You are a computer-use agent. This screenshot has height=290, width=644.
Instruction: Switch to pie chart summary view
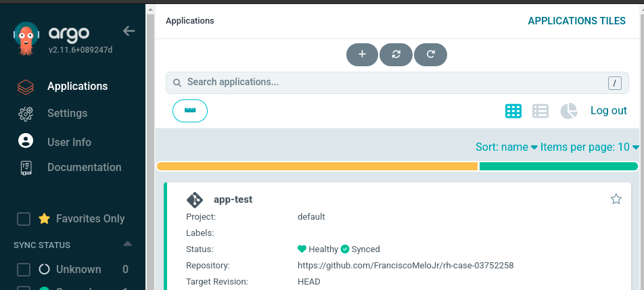point(569,111)
